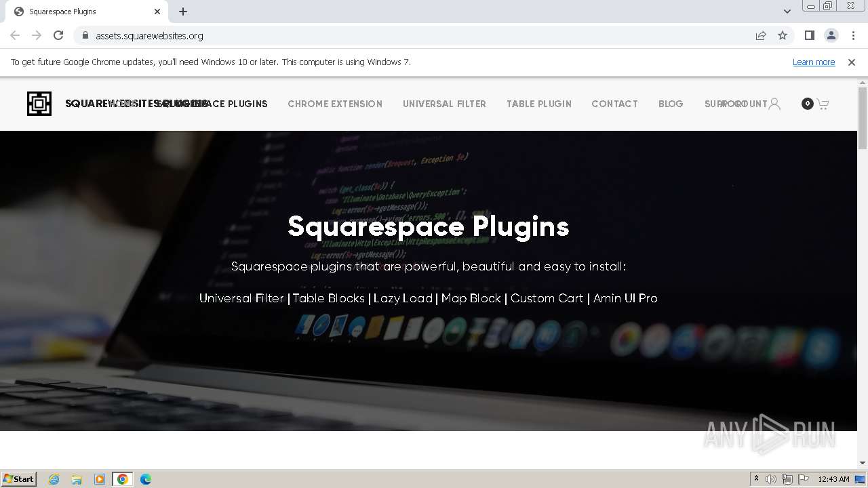Click the cart item count badge
868x488 pixels.
(x=807, y=104)
